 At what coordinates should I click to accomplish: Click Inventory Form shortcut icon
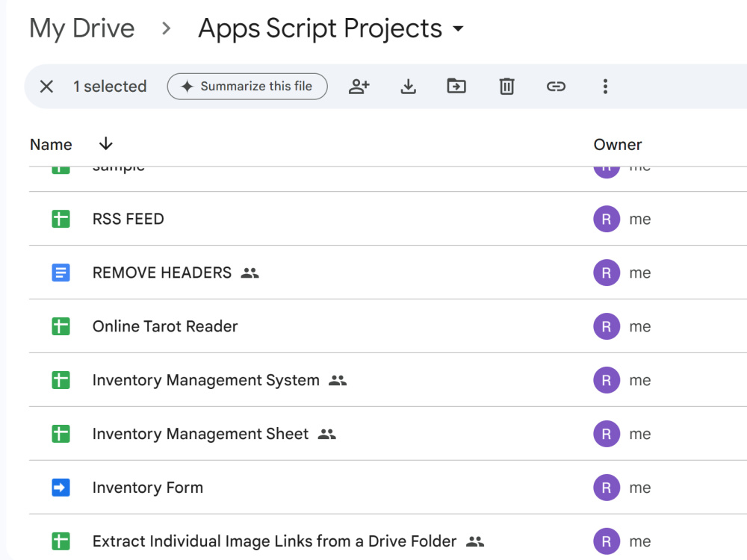(61, 488)
